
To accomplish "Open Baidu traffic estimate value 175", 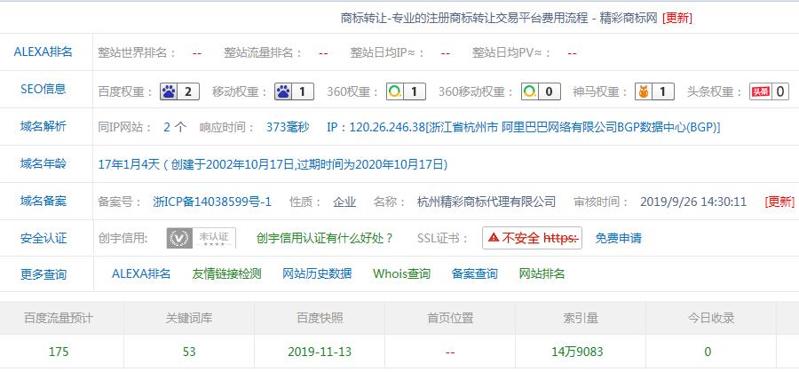I will pyautogui.click(x=59, y=352).
